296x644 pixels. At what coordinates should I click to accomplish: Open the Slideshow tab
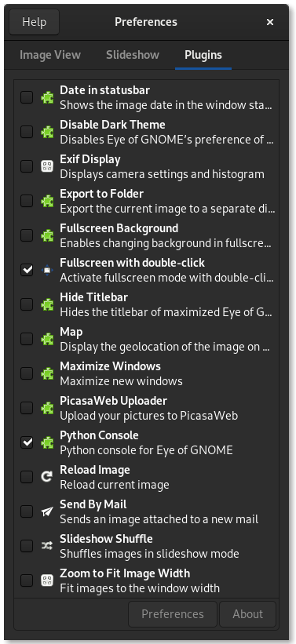133,55
